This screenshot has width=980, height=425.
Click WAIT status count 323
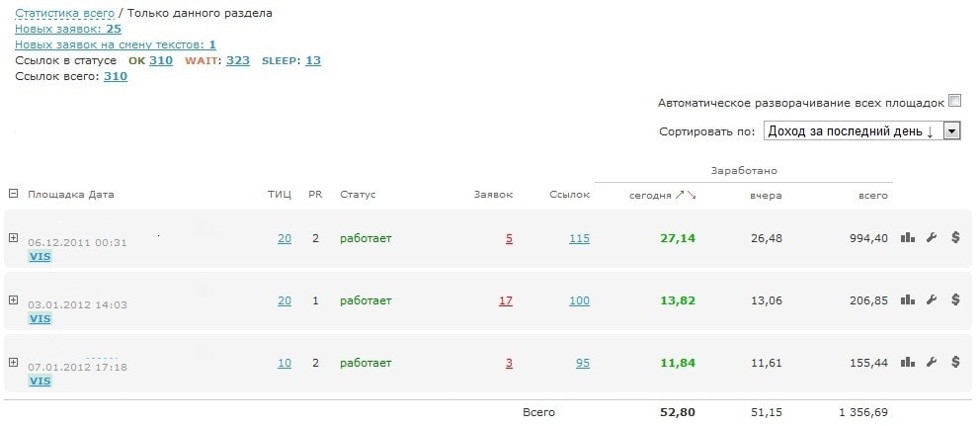coord(237,60)
